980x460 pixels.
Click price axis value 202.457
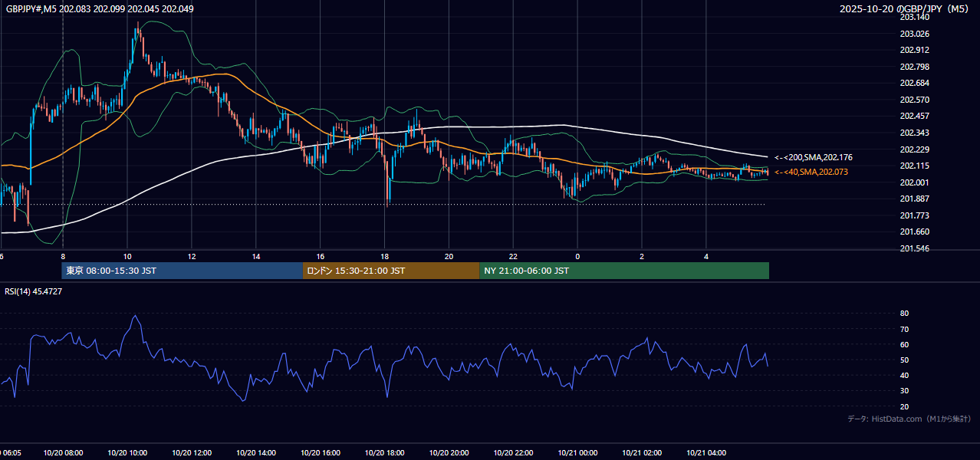pos(914,116)
